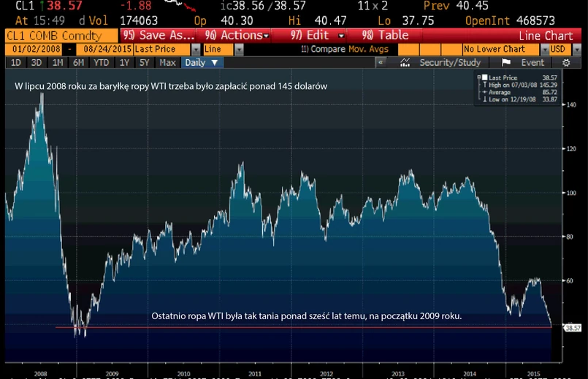Click the 38.57 last price axis marker
Image resolution: width=588 pixels, height=379 pixels.
[573, 328]
